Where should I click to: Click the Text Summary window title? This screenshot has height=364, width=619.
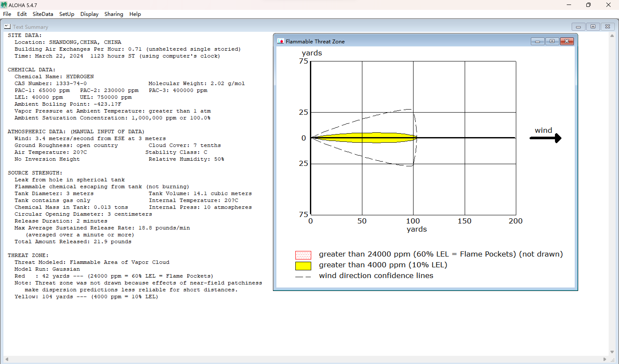[x=31, y=27]
